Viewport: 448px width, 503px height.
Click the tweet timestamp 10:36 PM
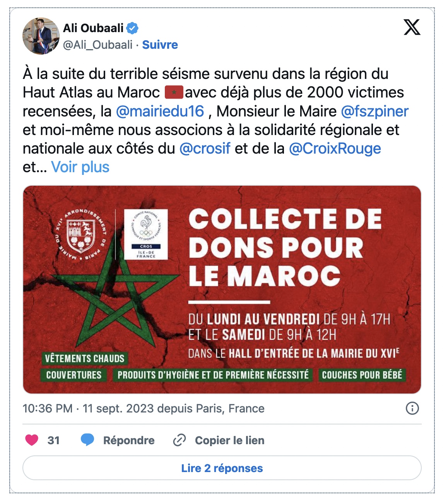[x=48, y=409]
